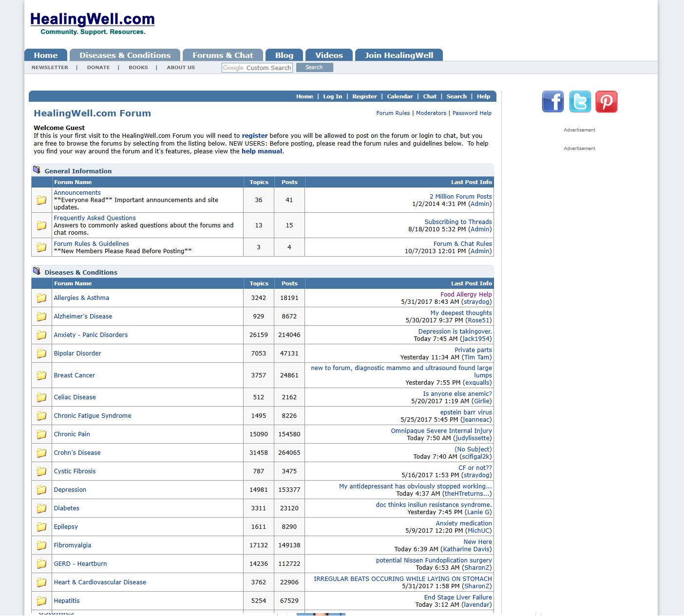Open the Forum Rules link
Screen dimensions: 684x616
(393, 113)
